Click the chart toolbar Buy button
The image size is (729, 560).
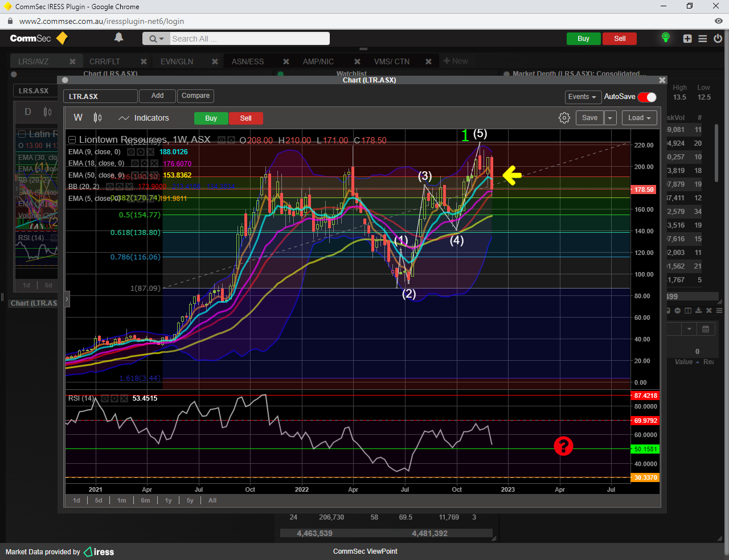coord(211,118)
